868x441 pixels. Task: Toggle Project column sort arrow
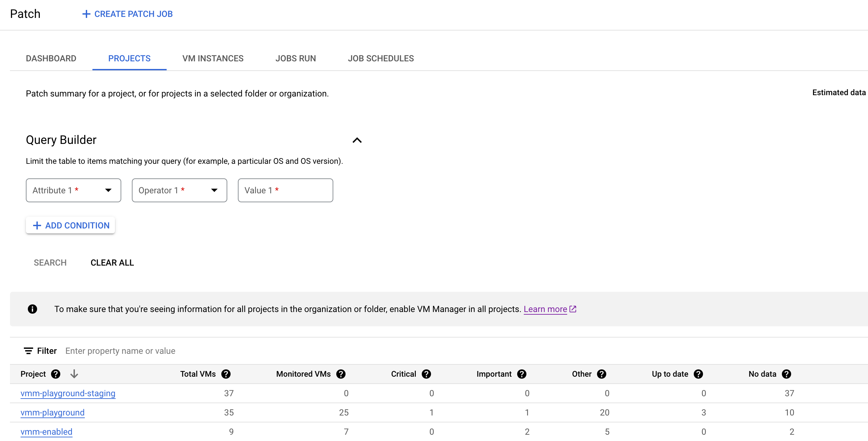pos(74,374)
